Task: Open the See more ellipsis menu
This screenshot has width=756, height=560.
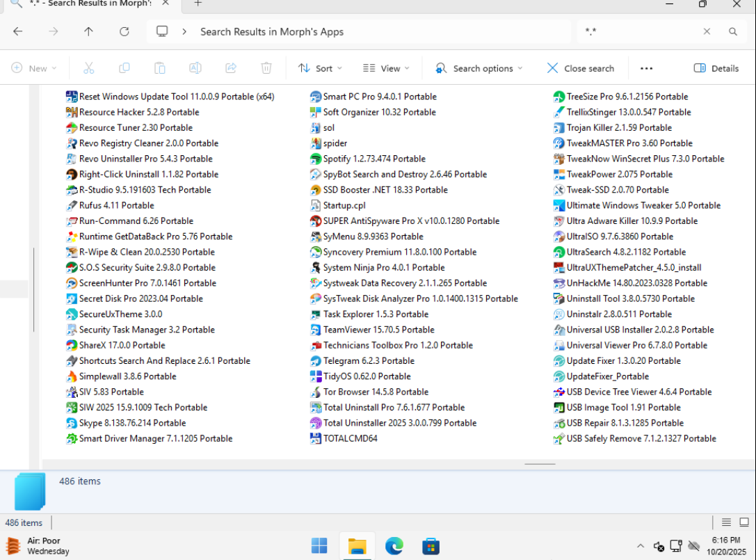Action: click(646, 68)
